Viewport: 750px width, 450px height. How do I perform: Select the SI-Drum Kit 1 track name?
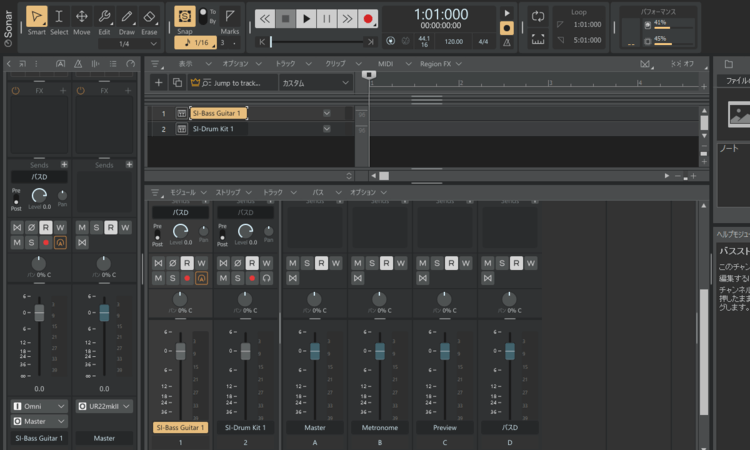click(x=213, y=129)
